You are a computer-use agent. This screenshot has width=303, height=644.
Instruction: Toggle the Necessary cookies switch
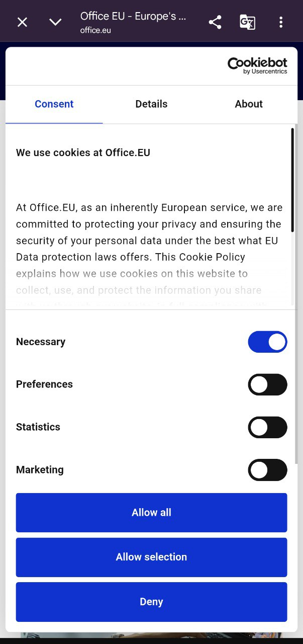point(267,342)
